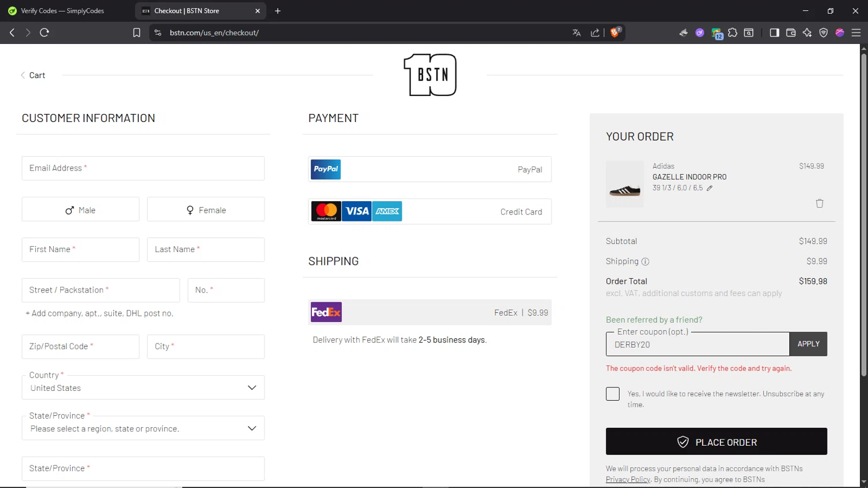Open the Brave Wallet icon
Screen dimensions: 868x488
coord(791,33)
